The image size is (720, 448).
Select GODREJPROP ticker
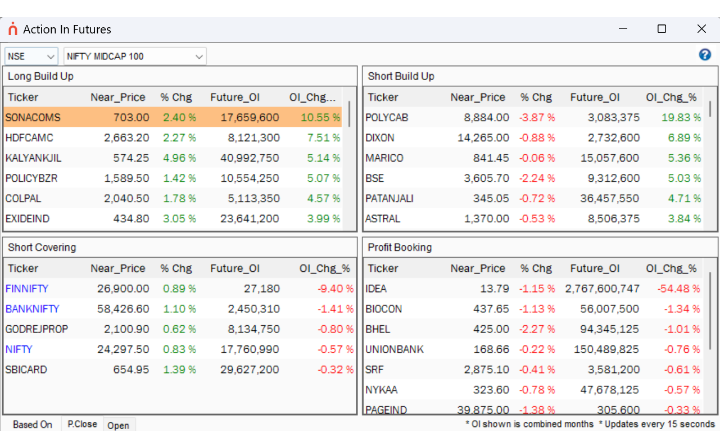37,329
